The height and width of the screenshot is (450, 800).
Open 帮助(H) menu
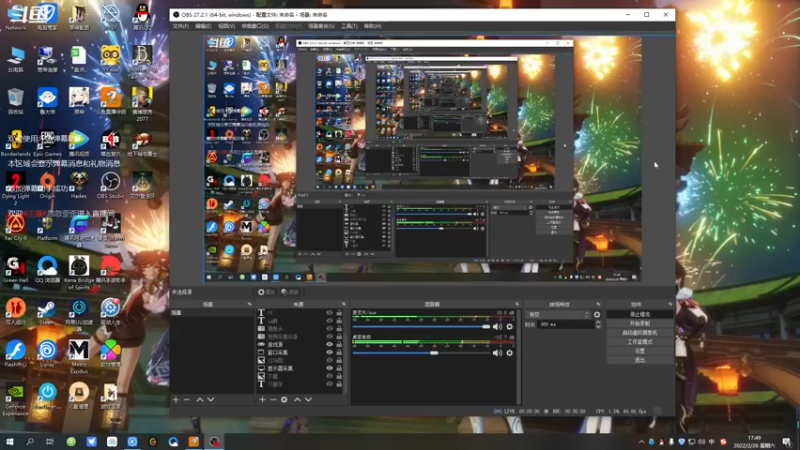coord(372,26)
